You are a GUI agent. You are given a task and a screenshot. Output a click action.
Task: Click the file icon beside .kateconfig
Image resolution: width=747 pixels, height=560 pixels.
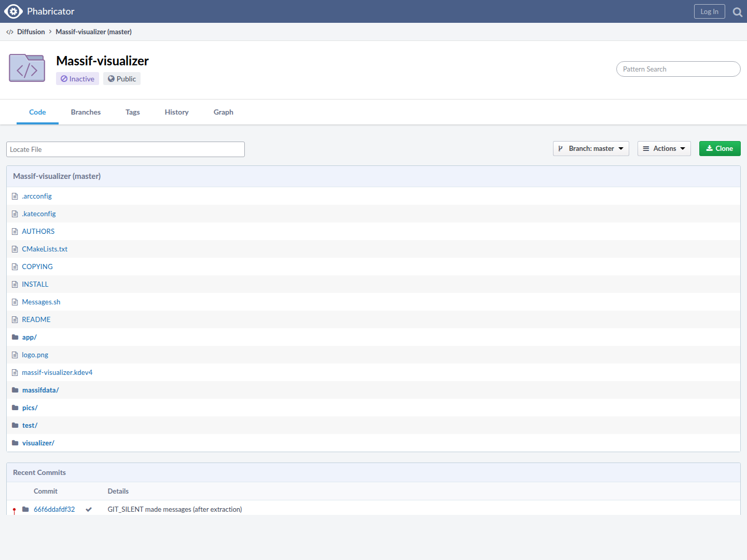(15, 214)
